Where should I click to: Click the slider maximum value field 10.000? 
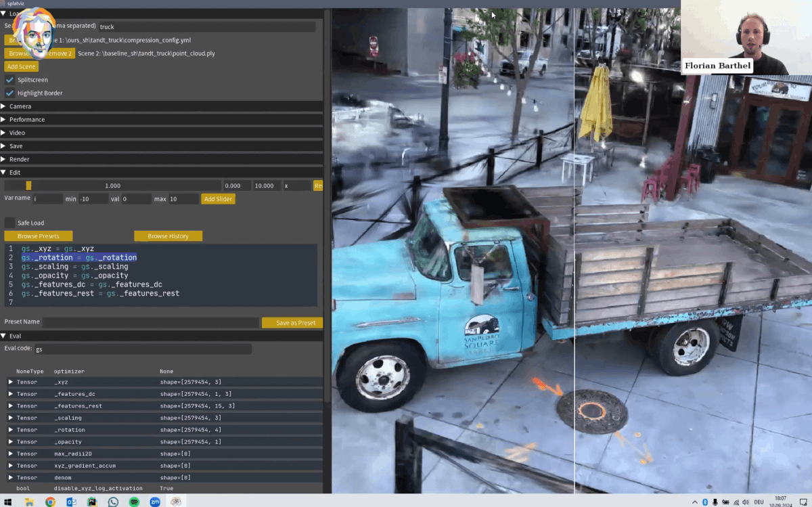click(267, 185)
